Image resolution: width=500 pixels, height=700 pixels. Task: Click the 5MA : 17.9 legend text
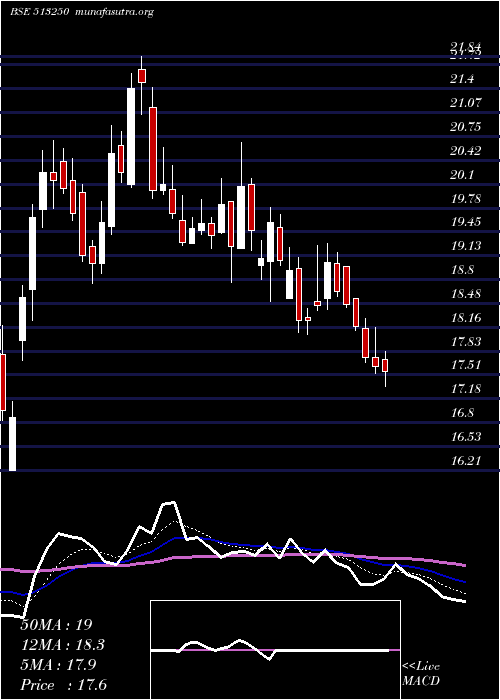(58, 665)
